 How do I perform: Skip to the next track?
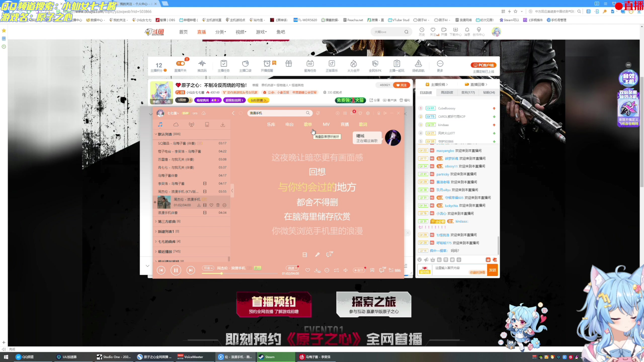point(191,270)
